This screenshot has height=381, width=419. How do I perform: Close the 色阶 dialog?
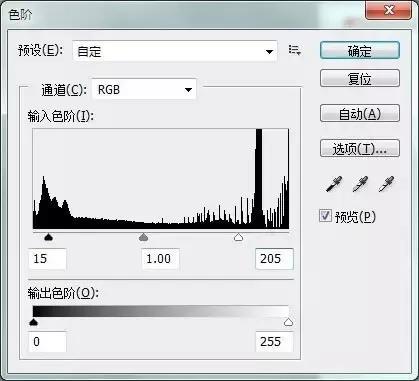click(388, 10)
